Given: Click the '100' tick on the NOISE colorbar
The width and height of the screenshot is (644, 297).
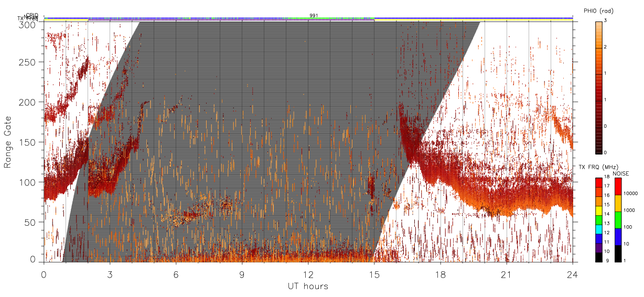Looking at the screenshot, I should pyautogui.click(x=627, y=227).
